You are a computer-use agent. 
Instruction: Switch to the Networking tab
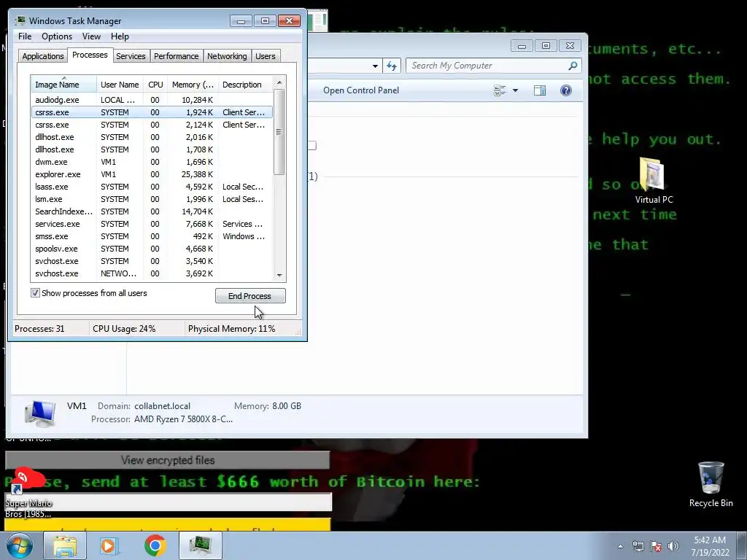[x=227, y=56]
